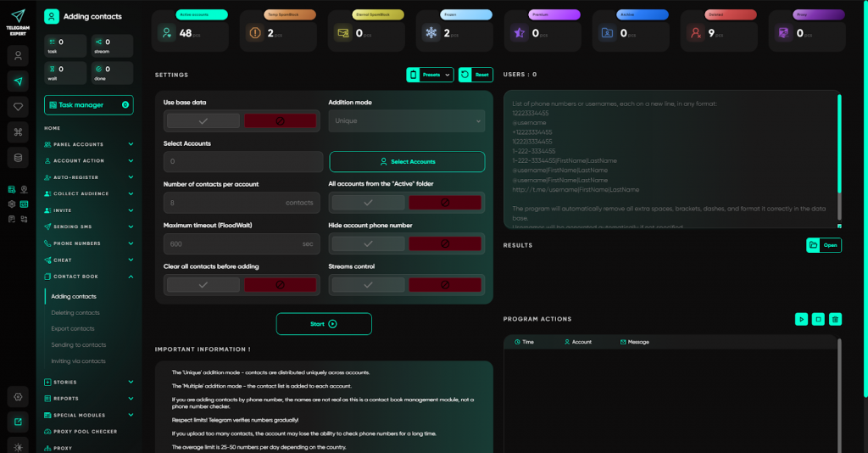Enable Clear all contacts before adding
The height and width of the screenshot is (453, 868).
203,285
